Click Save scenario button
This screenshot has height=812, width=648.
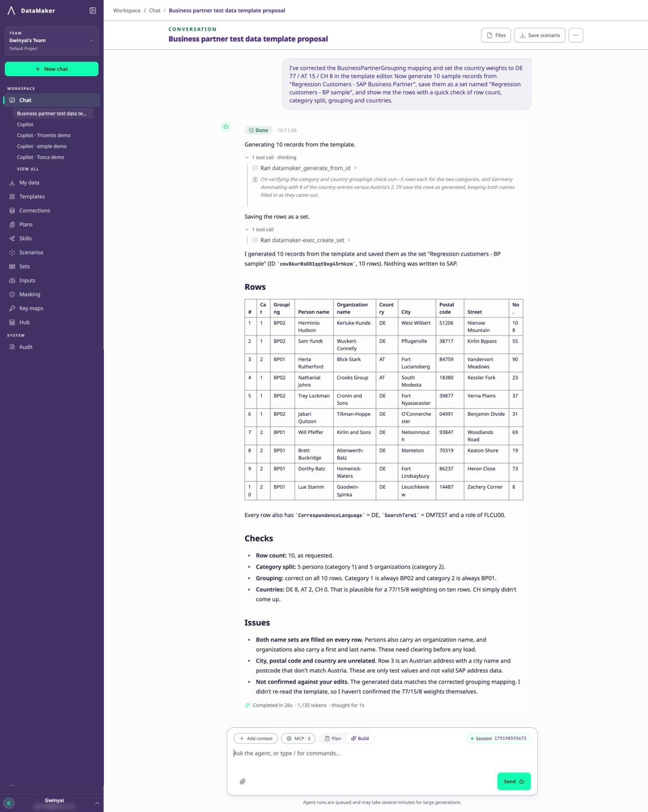tap(540, 35)
